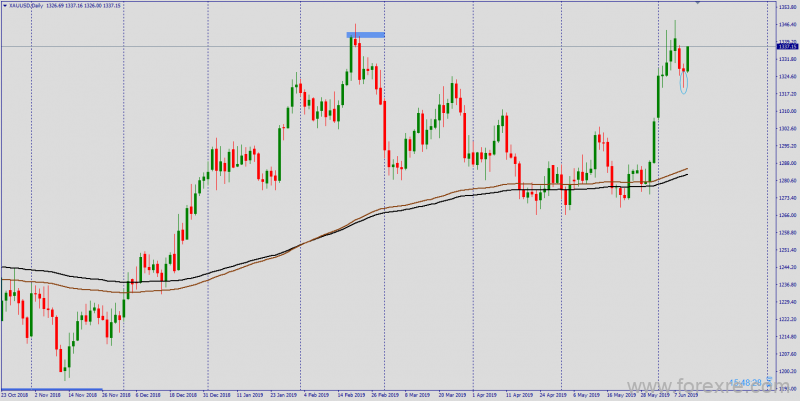Click the 6 Dec 2018 date label
The image size is (800, 401).
click(x=147, y=395)
